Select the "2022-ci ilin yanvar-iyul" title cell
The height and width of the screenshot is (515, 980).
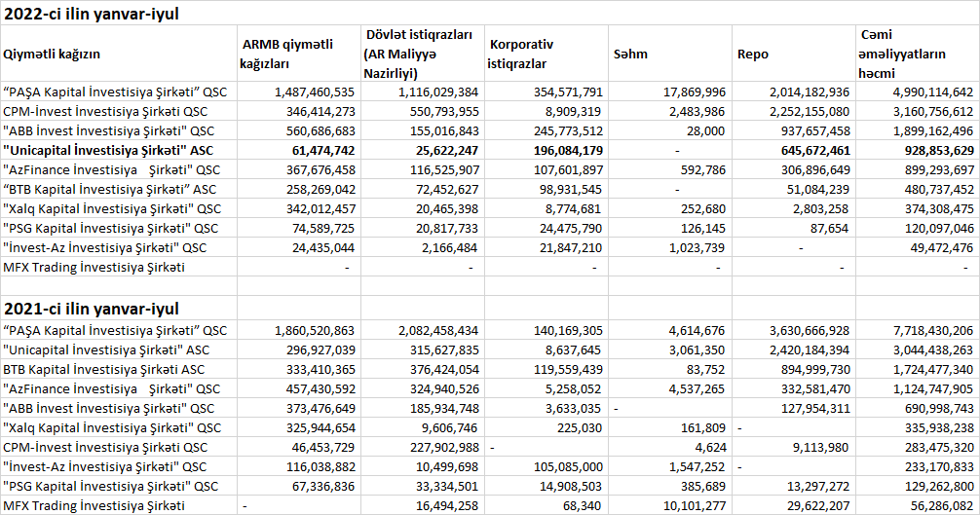[x=119, y=13]
